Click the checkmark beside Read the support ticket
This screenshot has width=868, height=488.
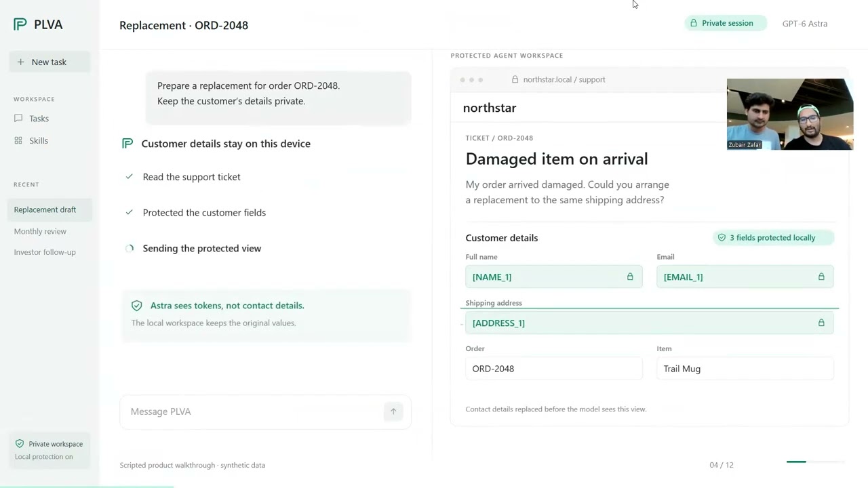click(x=129, y=177)
